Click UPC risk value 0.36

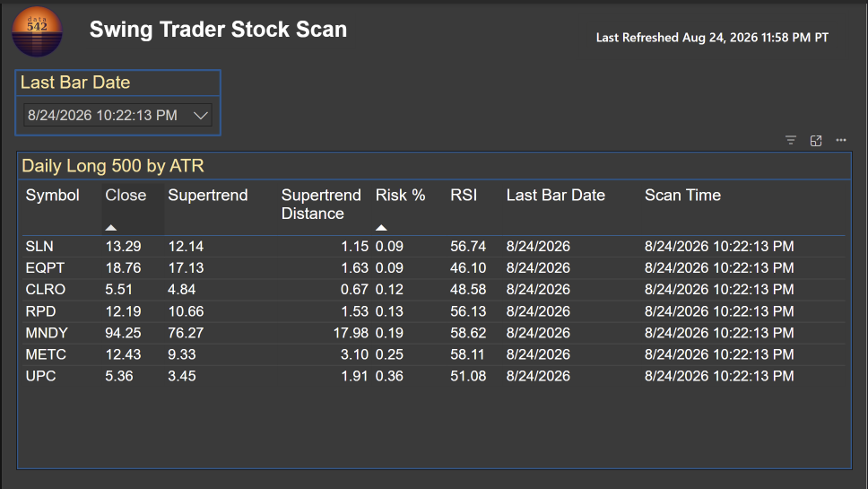389,376
